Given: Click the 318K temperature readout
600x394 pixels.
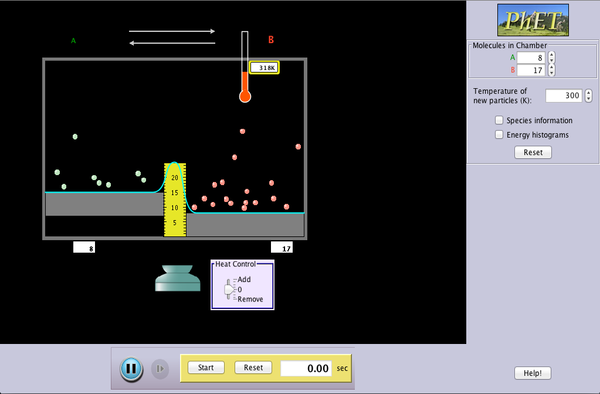Looking at the screenshot, I should coord(264,68).
